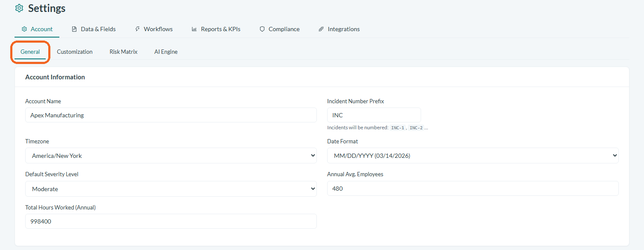
Task: Click the Reports & KPIs chart icon
Action: pos(194,29)
